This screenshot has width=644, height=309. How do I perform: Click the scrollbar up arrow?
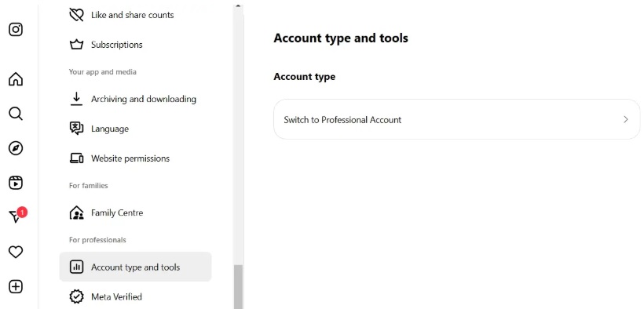pos(238,6)
